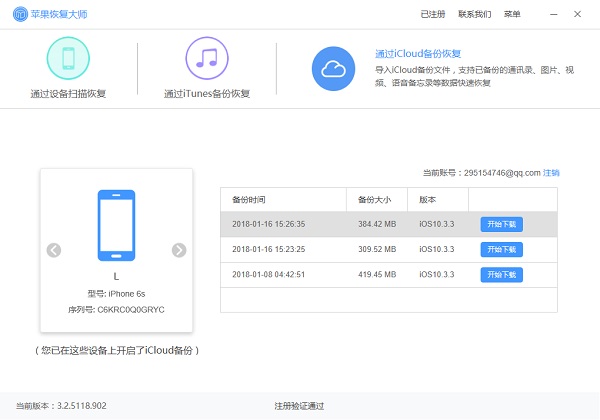Viewport: 600px width, 420px height.
Task: Click the device name L
Action: point(116,277)
